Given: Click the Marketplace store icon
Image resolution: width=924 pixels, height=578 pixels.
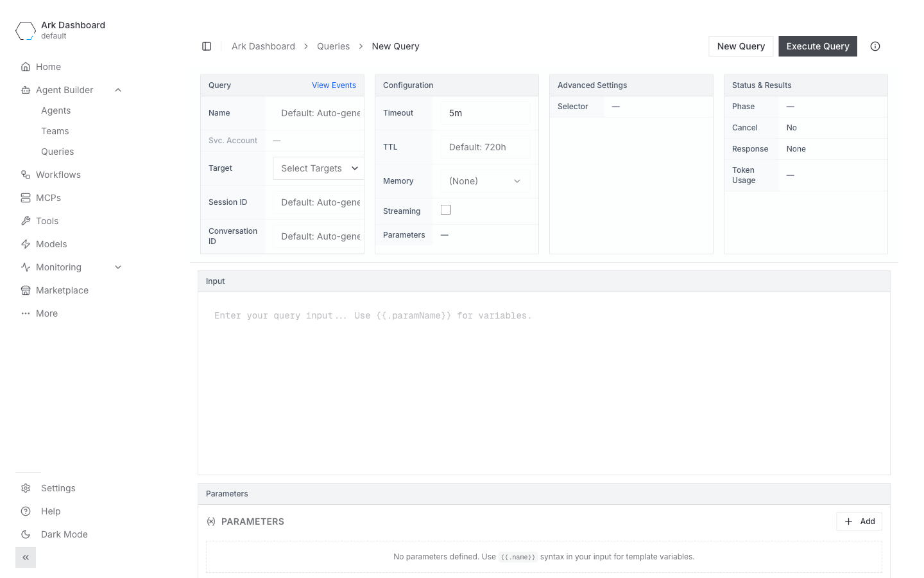Looking at the screenshot, I should (26, 290).
